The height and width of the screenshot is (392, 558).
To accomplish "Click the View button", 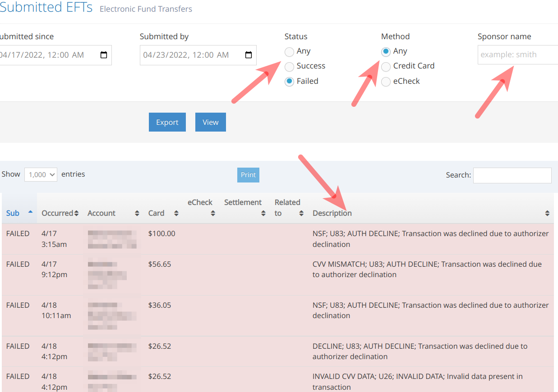I will pyautogui.click(x=210, y=122).
